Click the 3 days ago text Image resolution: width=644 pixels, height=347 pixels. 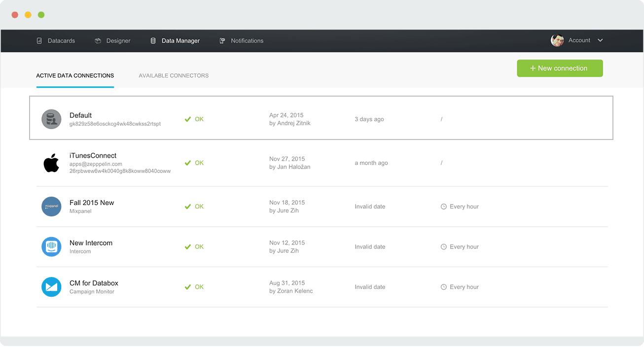pos(369,119)
